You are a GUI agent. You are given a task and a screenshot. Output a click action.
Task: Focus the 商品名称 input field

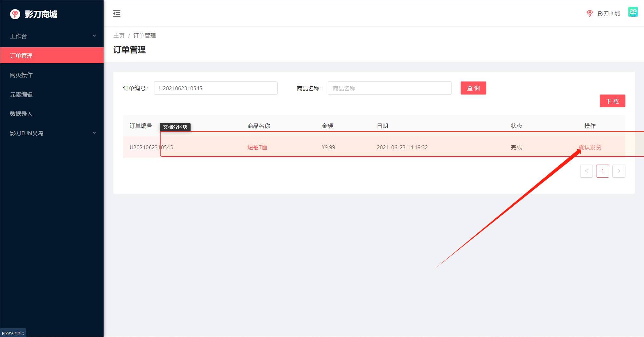coord(390,88)
